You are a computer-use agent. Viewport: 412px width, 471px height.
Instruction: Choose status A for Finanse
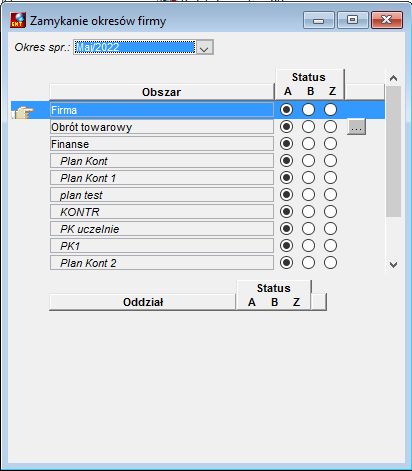click(286, 144)
